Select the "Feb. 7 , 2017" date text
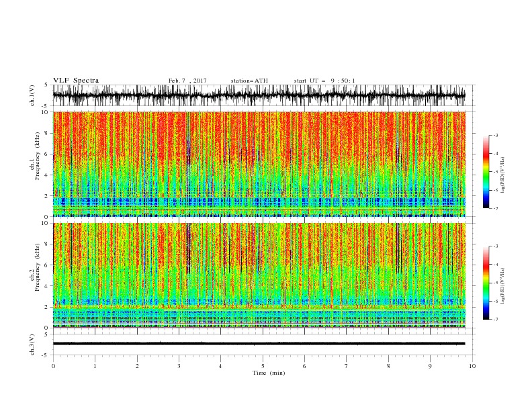The width and height of the screenshot is (532, 411). [x=187, y=81]
